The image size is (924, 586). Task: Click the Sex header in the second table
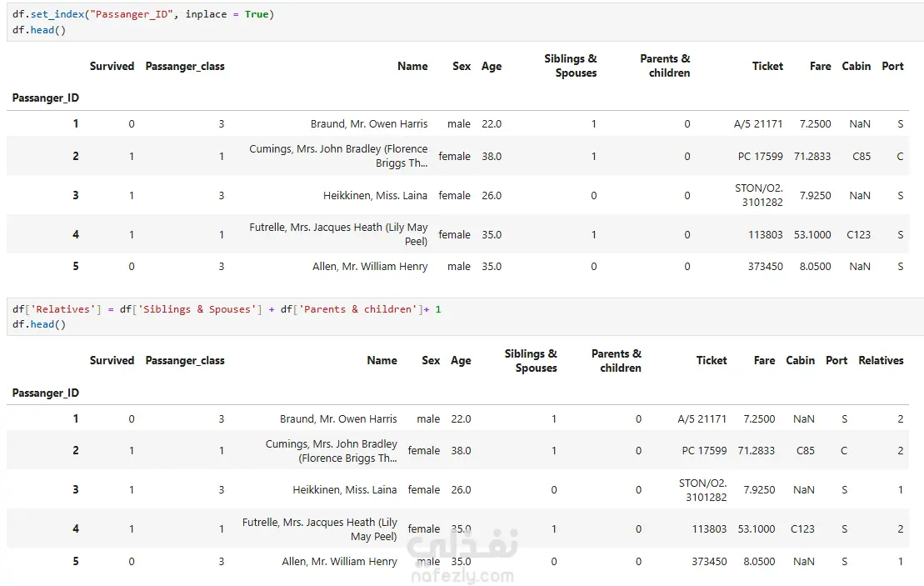431,360
